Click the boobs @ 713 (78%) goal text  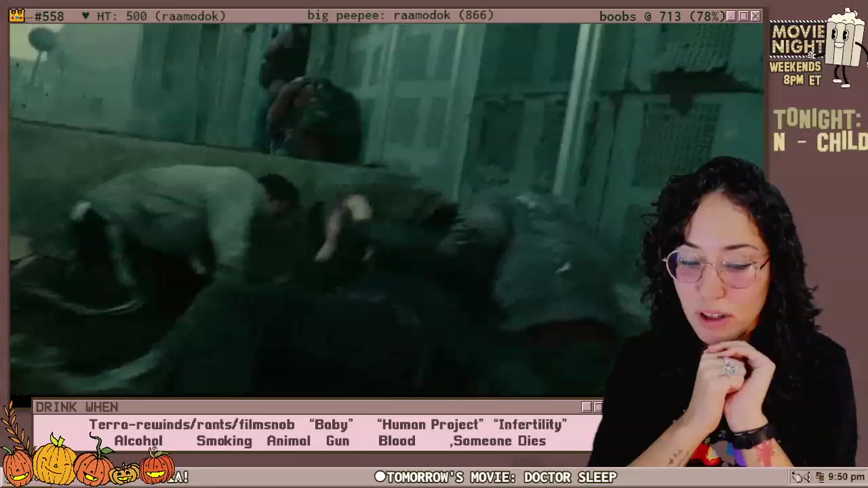pos(662,16)
